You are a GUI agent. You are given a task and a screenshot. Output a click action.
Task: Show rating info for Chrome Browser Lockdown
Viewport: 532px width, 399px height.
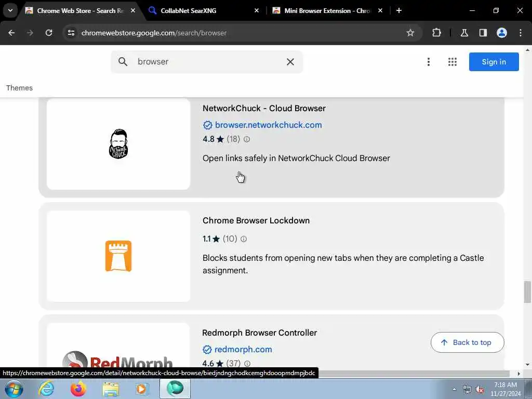point(244,239)
